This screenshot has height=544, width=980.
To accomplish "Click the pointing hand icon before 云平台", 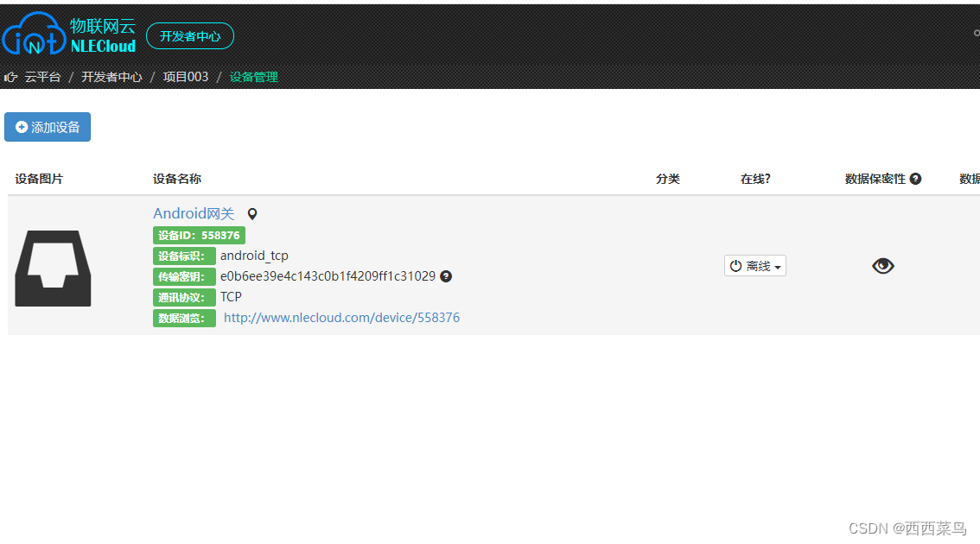I will point(10,77).
